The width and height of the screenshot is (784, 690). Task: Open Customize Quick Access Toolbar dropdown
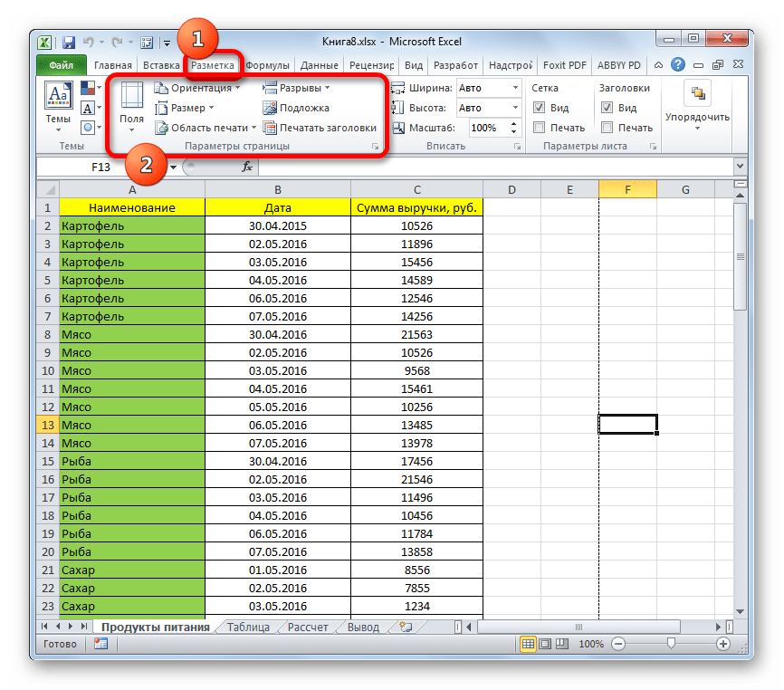tap(167, 43)
